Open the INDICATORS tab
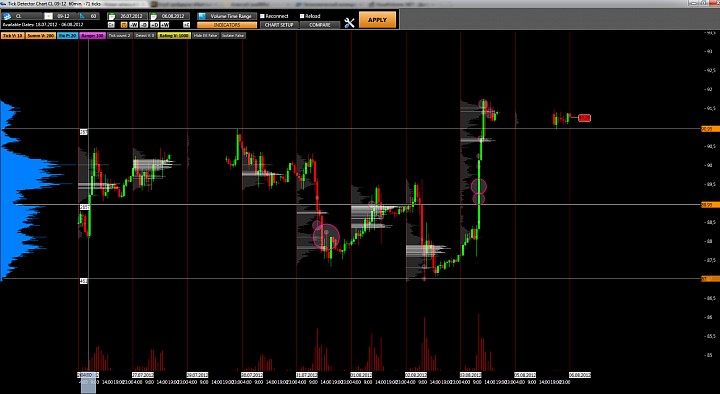The width and height of the screenshot is (720, 394). [x=227, y=25]
